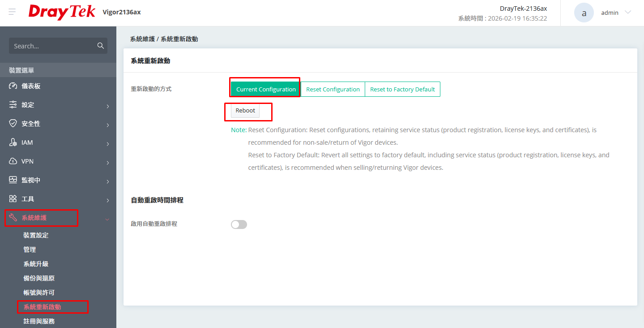This screenshot has height=328, width=644.
Task: Select Reset to Factory Default option
Action: coord(402,89)
